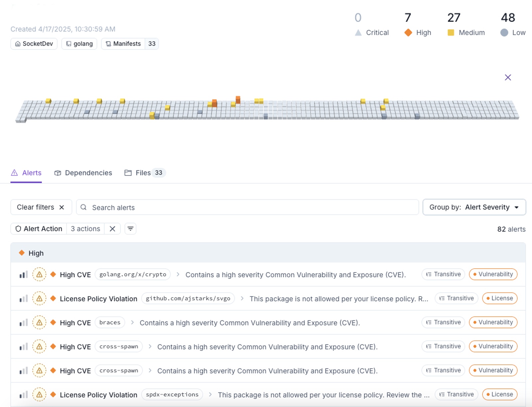532x407 pixels.
Task: Close the package grid visualization
Action: point(508,78)
